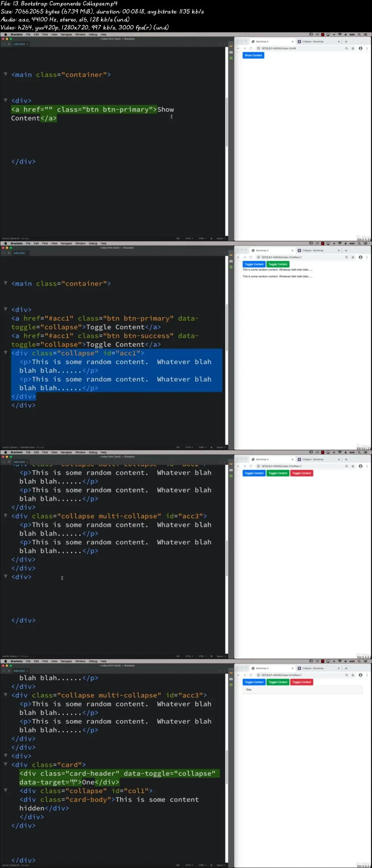Open Find menu in second frame Brackets
Screen dimensions: 372x868
pyautogui.click(x=45, y=243)
